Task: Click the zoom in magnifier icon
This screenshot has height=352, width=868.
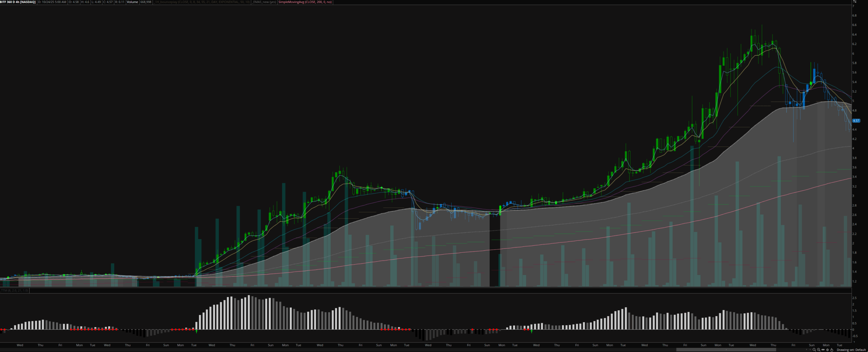Action: click(x=818, y=350)
